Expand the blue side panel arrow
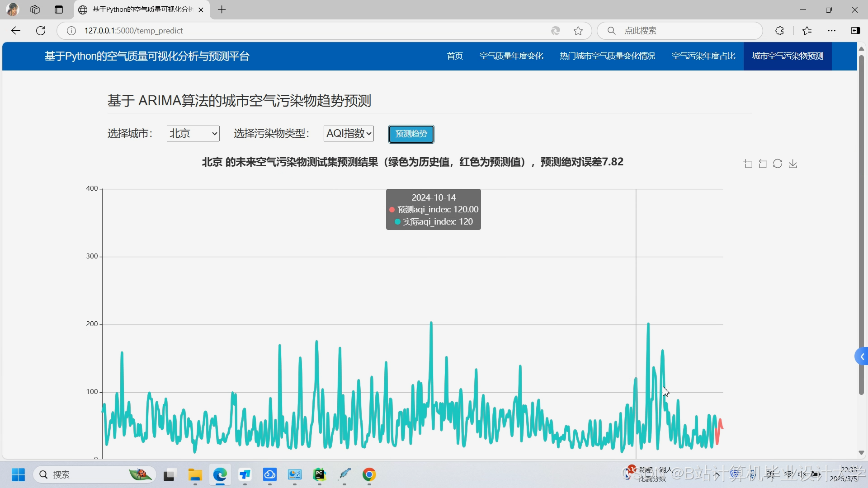The width and height of the screenshot is (868, 488). pos(862,357)
